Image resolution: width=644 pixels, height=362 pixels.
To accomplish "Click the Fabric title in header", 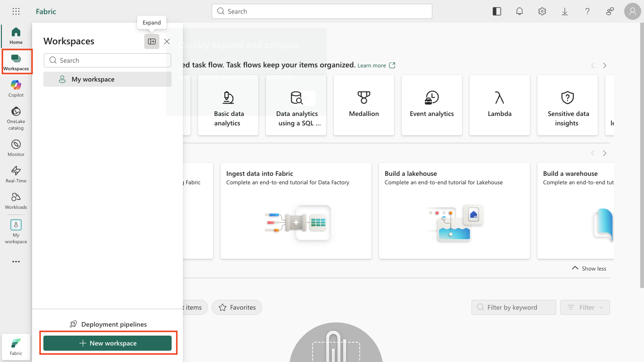I will coord(46,11).
